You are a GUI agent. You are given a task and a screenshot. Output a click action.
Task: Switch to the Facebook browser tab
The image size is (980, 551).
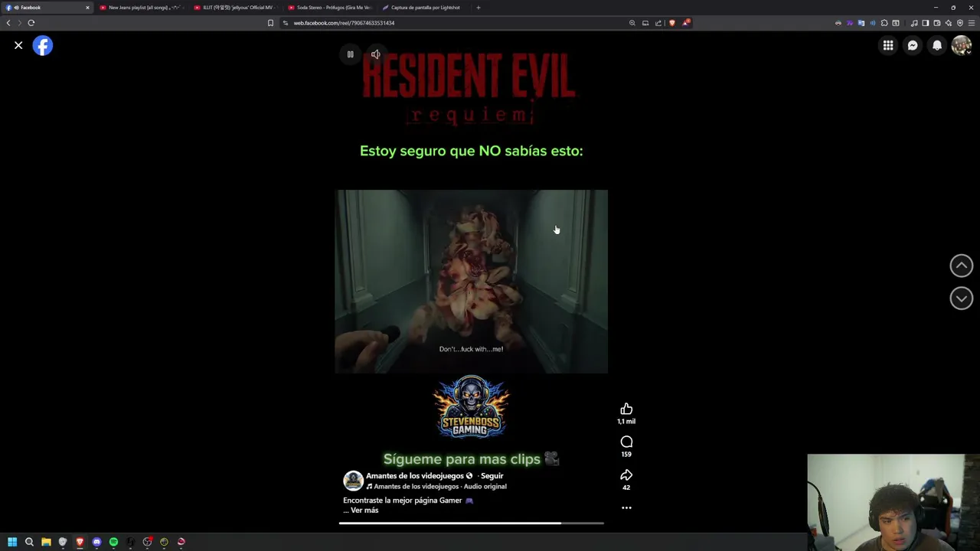coord(47,8)
